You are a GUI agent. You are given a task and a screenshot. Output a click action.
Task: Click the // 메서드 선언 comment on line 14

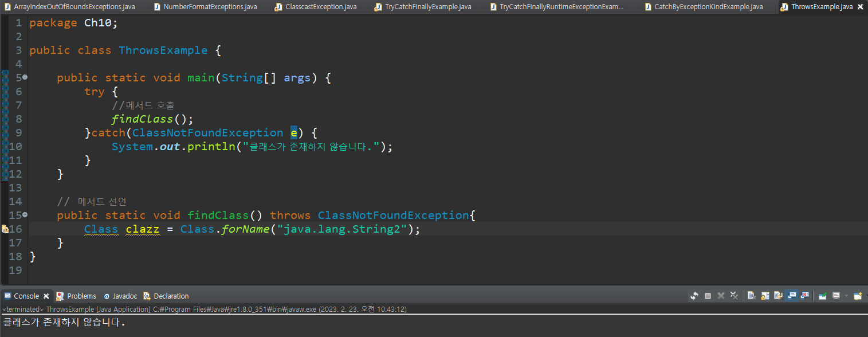(x=92, y=202)
